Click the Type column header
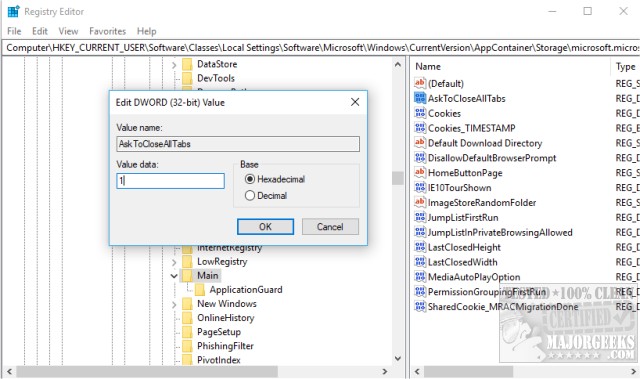The image size is (640, 379). pos(626,66)
